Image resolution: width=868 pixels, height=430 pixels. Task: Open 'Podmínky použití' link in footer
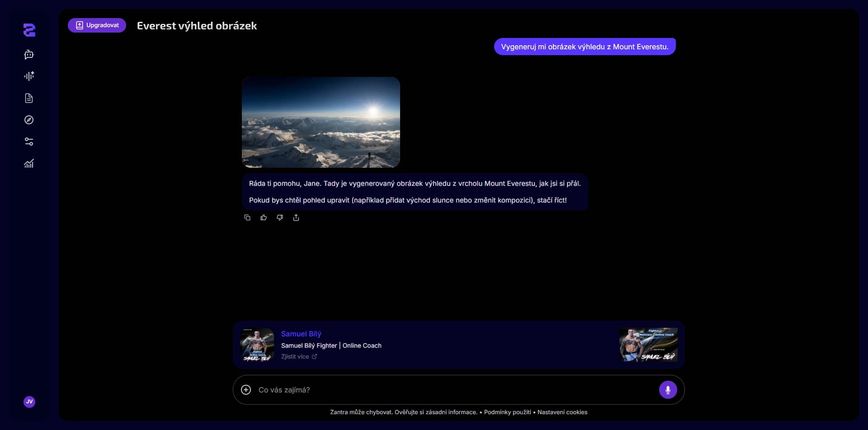[x=507, y=412]
